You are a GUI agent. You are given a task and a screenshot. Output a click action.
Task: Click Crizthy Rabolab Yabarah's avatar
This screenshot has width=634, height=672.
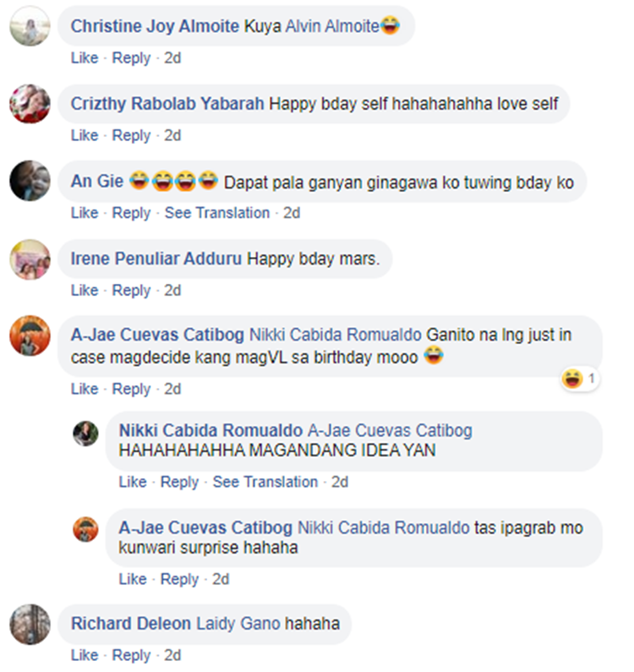coord(30,104)
